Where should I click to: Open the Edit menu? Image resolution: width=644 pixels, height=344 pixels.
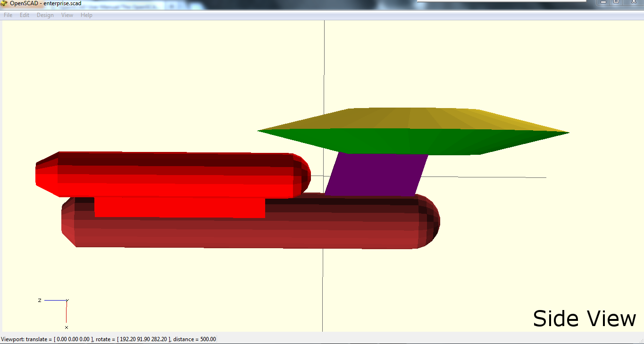point(24,15)
